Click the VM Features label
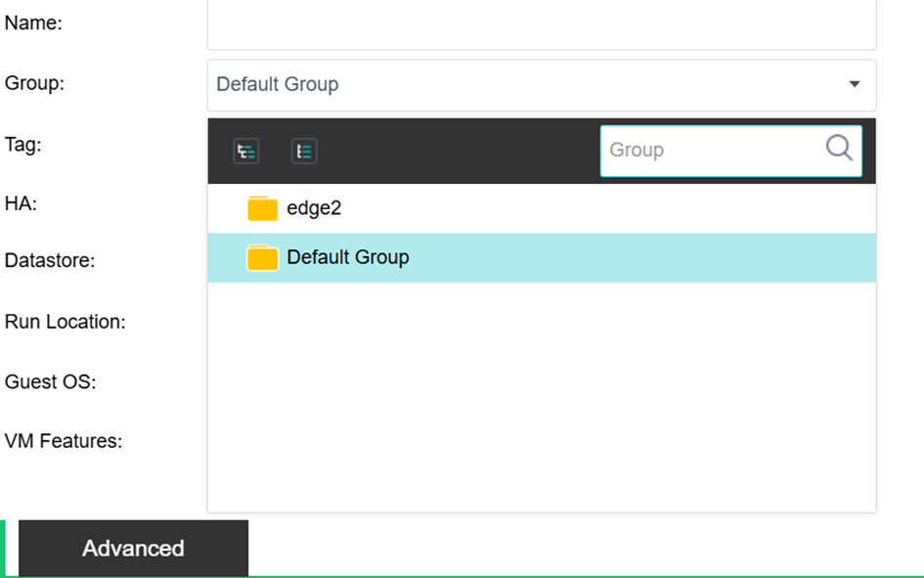The height and width of the screenshot is (578, 924). click(x=64, y=441)
